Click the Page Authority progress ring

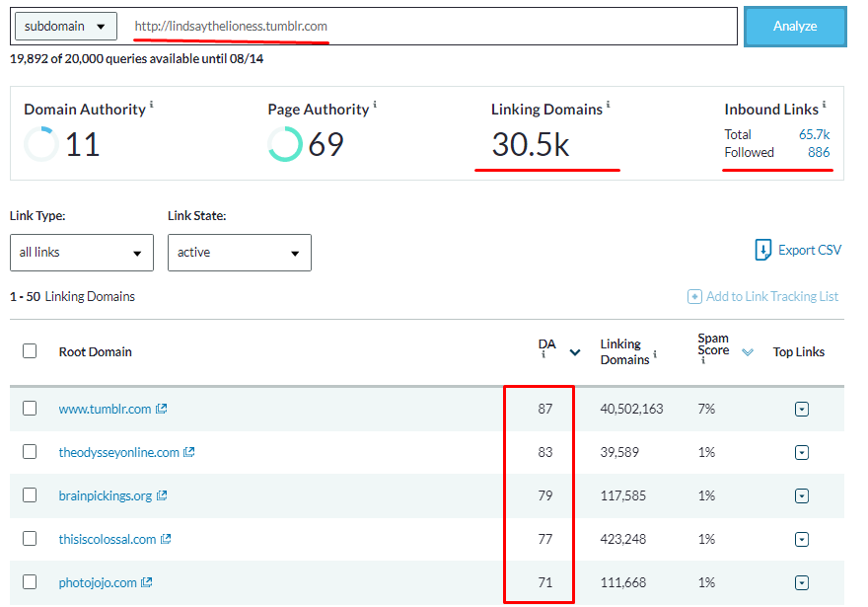285,144
